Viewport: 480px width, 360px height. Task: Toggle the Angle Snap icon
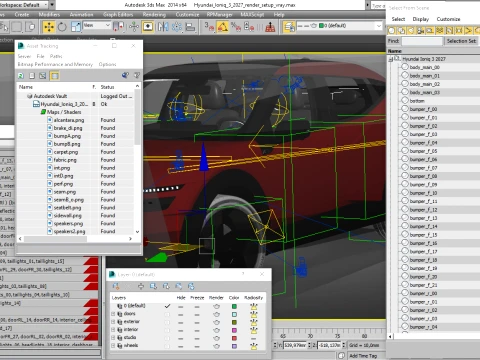tap(222, 27)
